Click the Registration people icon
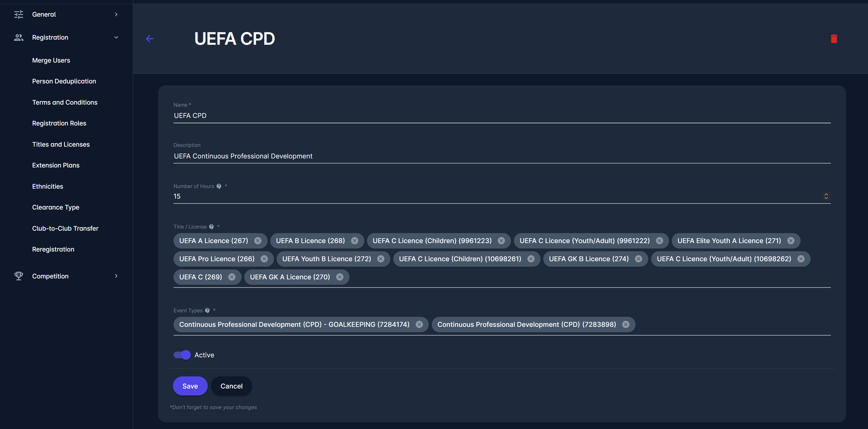Screen dimensions: 868x429 coord(18,37)
